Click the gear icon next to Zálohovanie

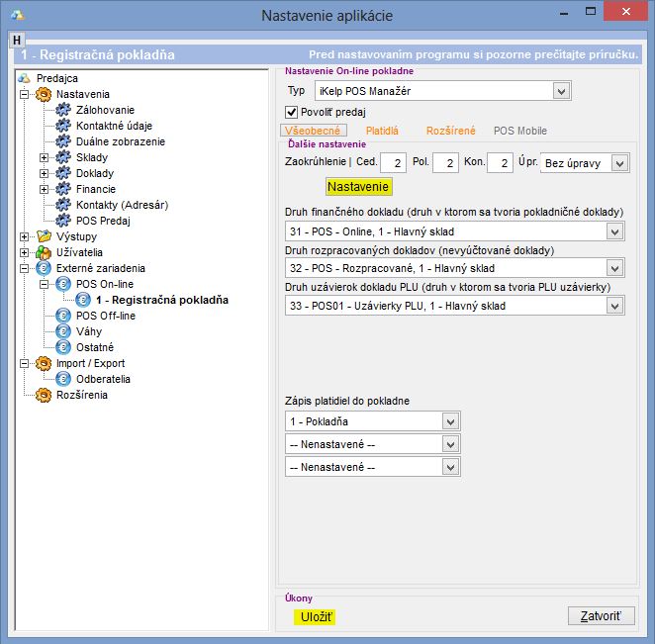[x=64, y=110]
